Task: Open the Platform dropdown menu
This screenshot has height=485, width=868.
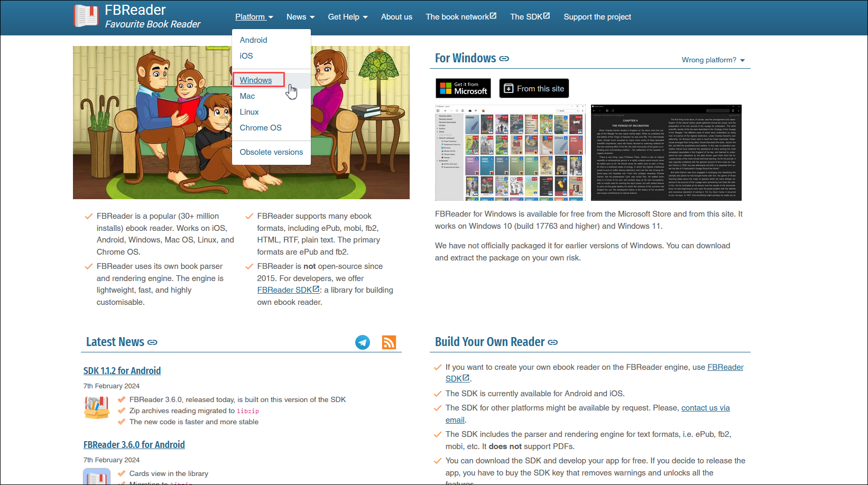Action: [254, 17]
